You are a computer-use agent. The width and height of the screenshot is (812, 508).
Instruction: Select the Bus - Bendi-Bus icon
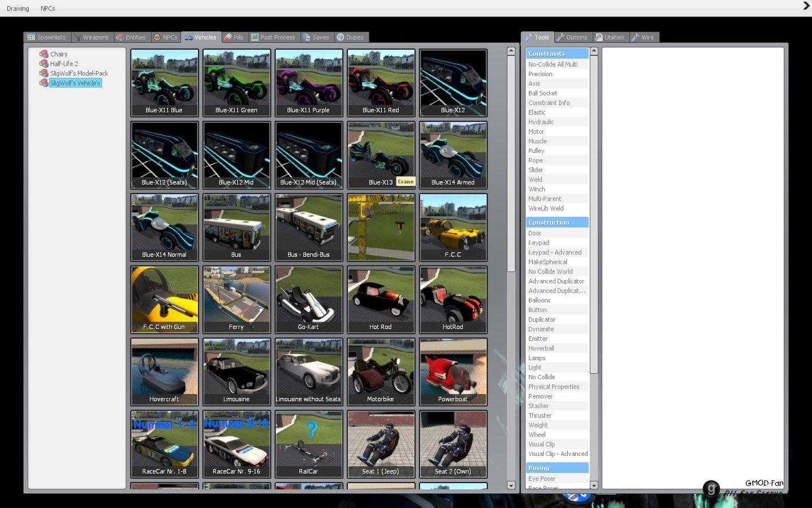pyautogui.click(x=308, y=227)
